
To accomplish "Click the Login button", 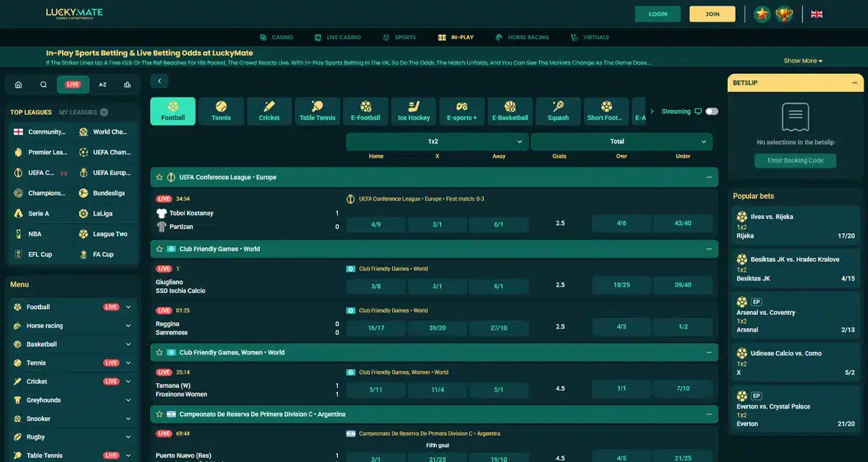I will [658, 14].
